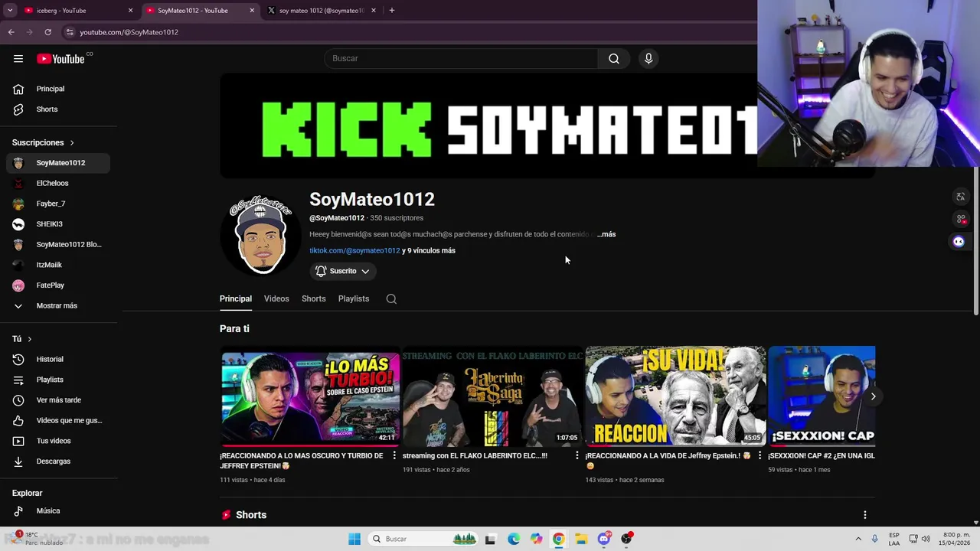The width and height of the screenshot is (980, 551).
Task: Switch to the soy mateo 1012 X tab
Action: point(321,11)
